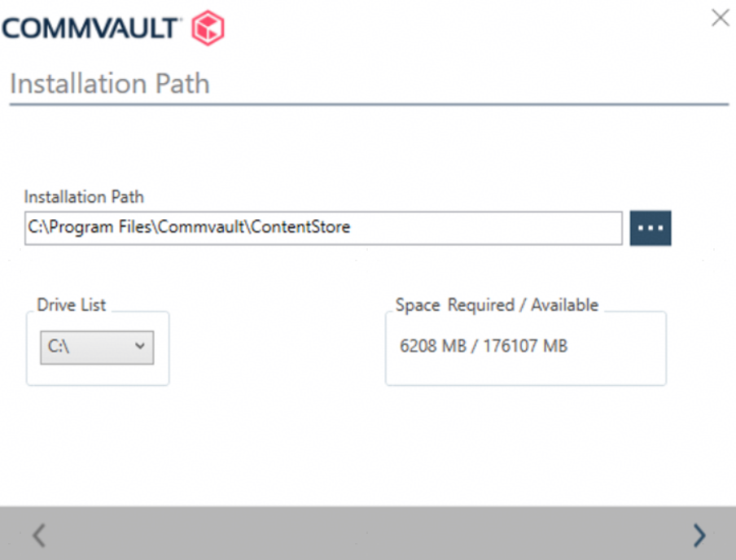This screenshot has height=560, width=736.
Task: Go to next step with right arrow
Action: (x=699, y=535)
